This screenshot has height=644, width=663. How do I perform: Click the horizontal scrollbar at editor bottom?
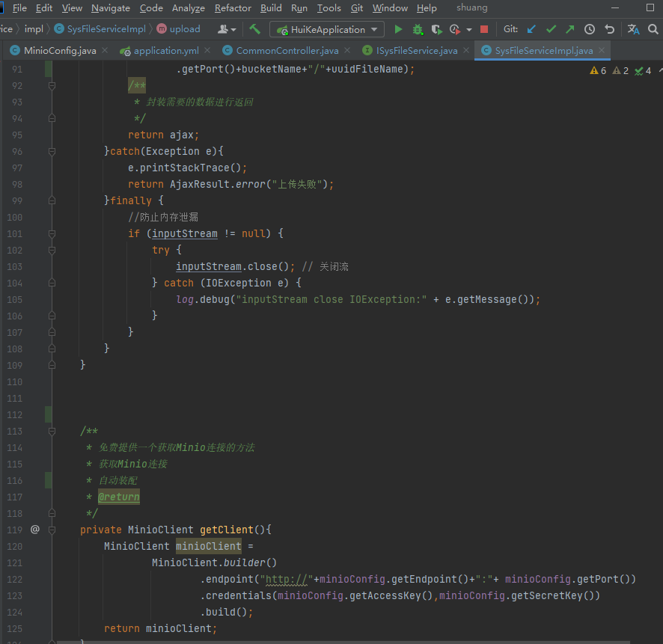343,642
